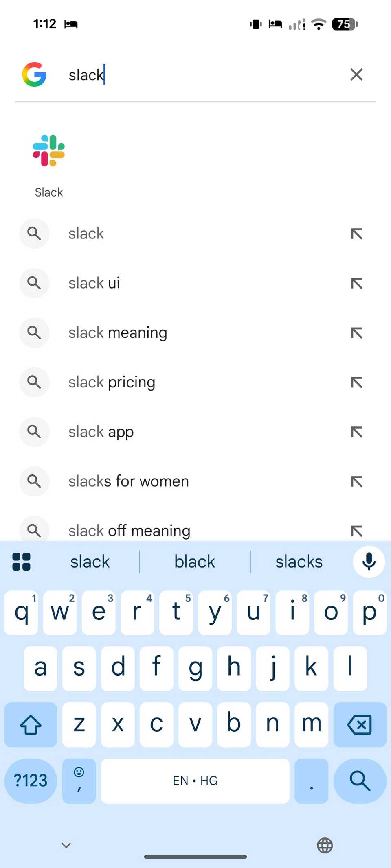Fill search box with 'slack meaning' arrow
Viewport: 391px width, 868px height.
click(356, 333)
